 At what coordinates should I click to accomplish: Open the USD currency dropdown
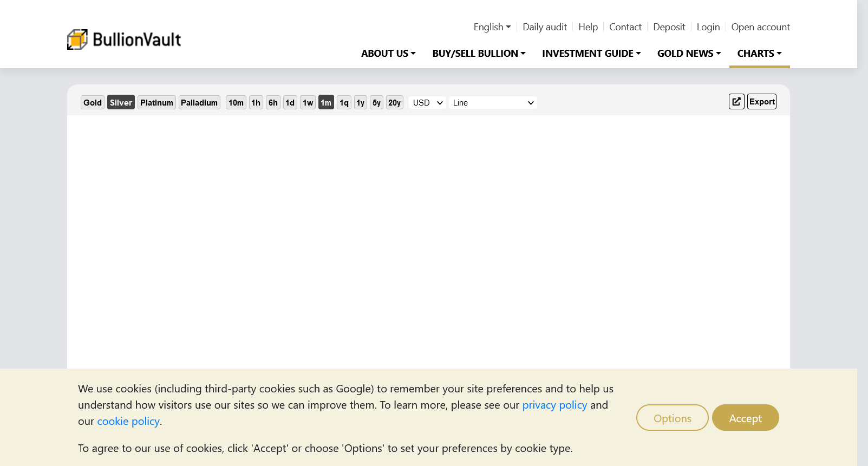tap(427, 103)
